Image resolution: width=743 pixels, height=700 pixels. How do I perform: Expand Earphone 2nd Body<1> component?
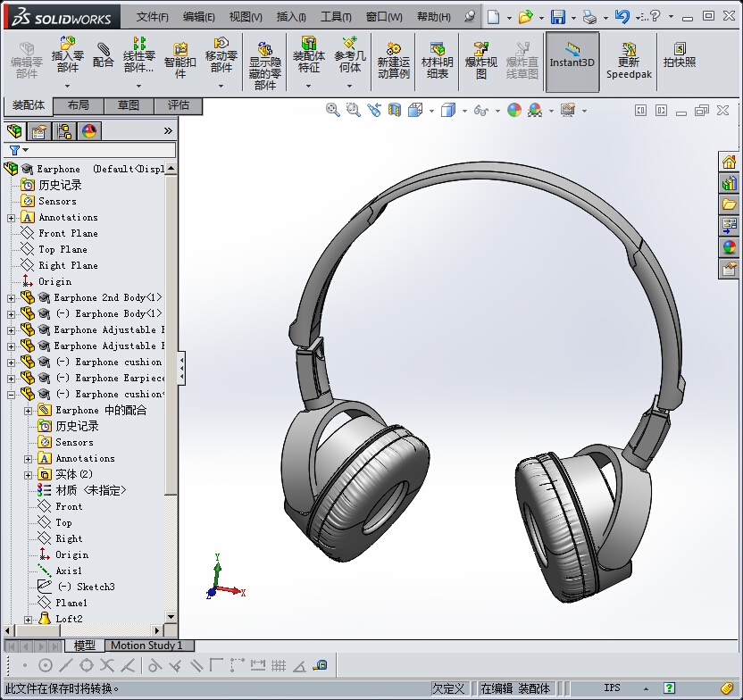(x=11, y=298)
